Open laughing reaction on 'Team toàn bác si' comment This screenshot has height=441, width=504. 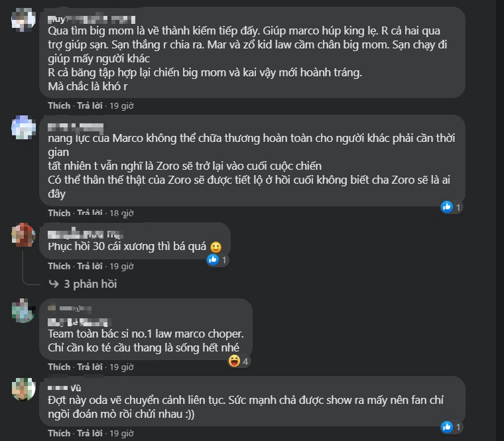(234, 361)
